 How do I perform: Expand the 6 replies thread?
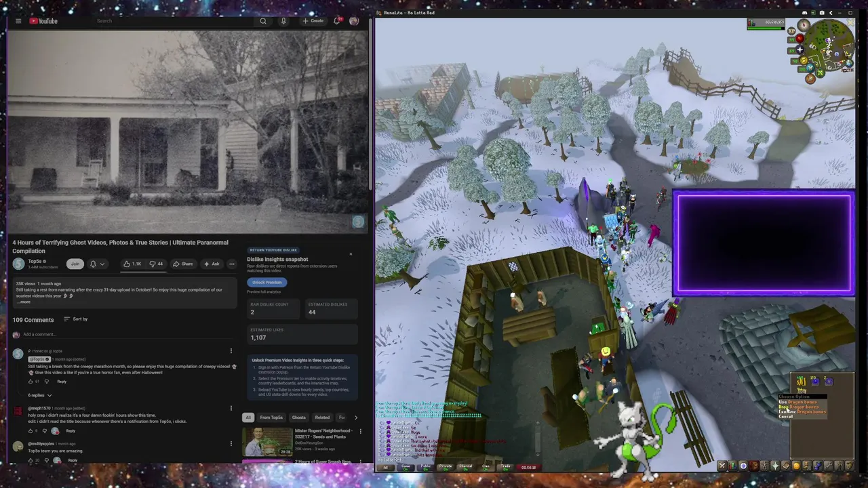(x=39, y=395)
